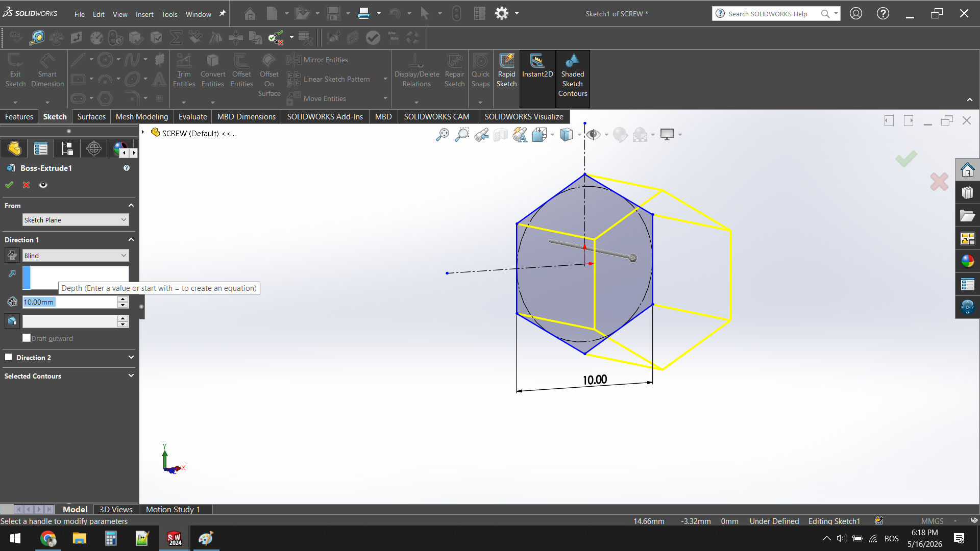Click the Windows Start button
Viewport: 980px width, 551px height.
pos(15,538)
